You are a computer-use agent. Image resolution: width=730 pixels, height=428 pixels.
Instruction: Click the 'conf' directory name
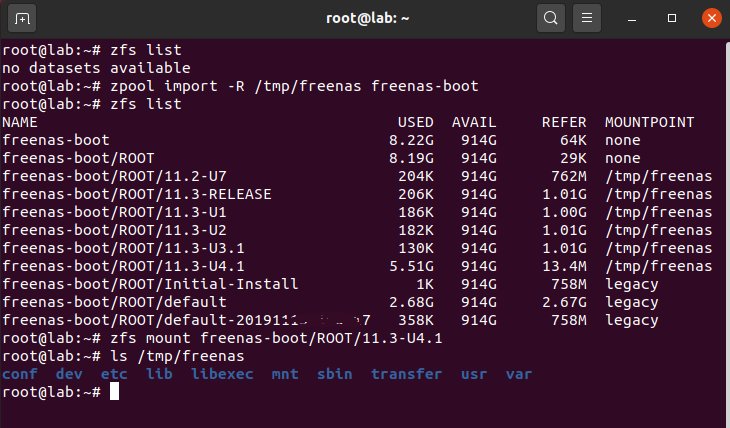(19, 374)
